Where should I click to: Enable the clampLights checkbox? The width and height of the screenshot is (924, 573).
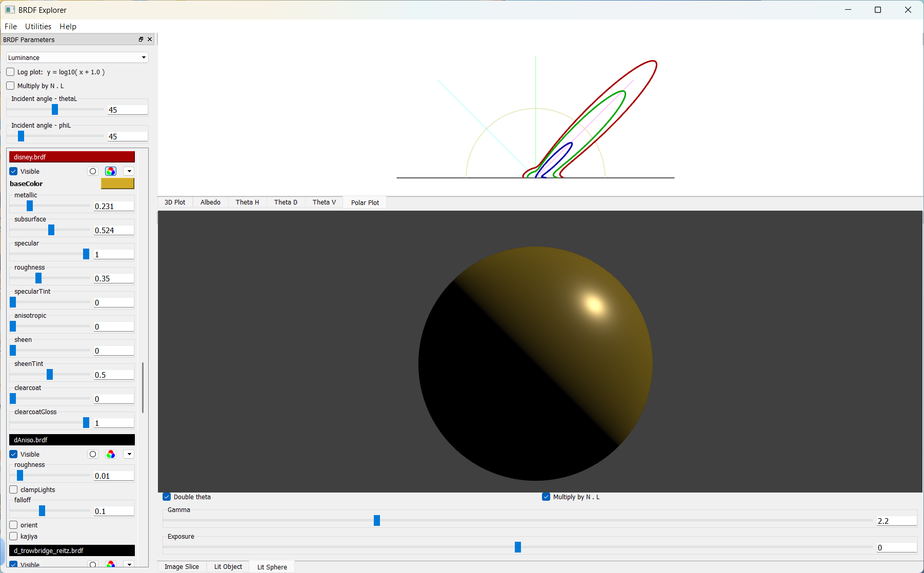pyautogui.click(x=13, y=489)
